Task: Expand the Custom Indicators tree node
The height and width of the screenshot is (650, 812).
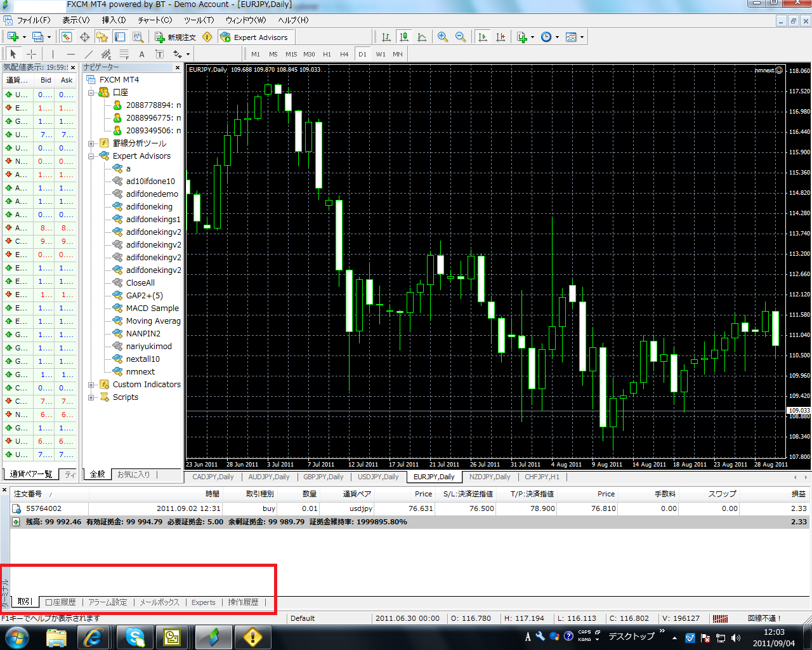Action: coord(91,384)
